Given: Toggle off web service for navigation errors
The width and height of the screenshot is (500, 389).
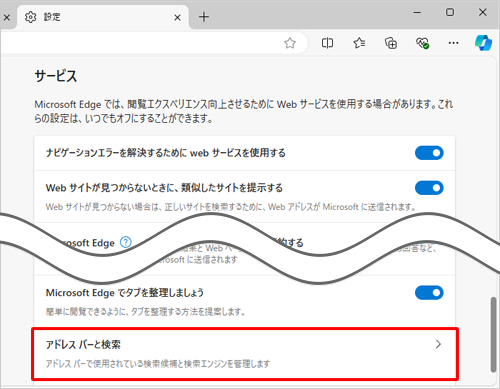Looking at the screenshot, I should pyautogui.click(x=429, y=153).
